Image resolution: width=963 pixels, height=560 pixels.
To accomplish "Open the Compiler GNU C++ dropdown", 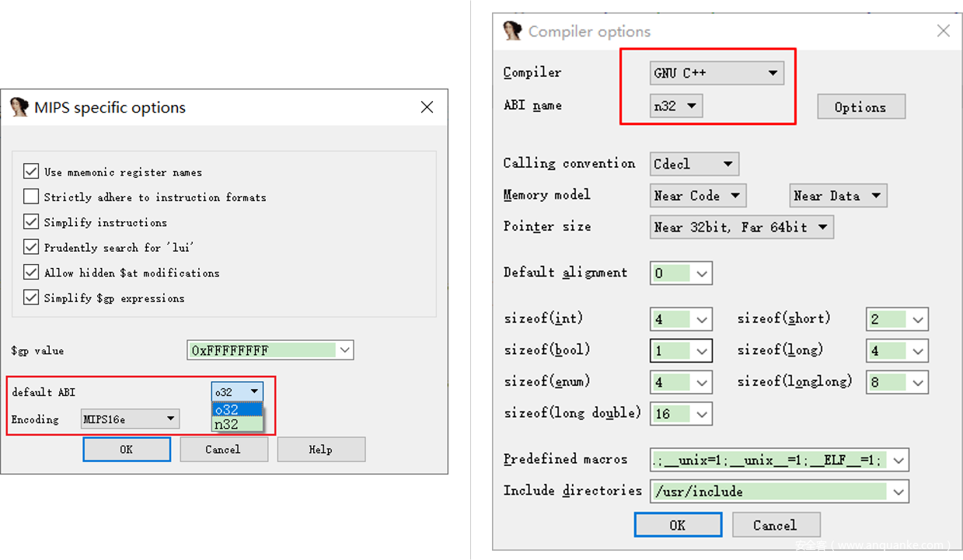I will (717, 73).
